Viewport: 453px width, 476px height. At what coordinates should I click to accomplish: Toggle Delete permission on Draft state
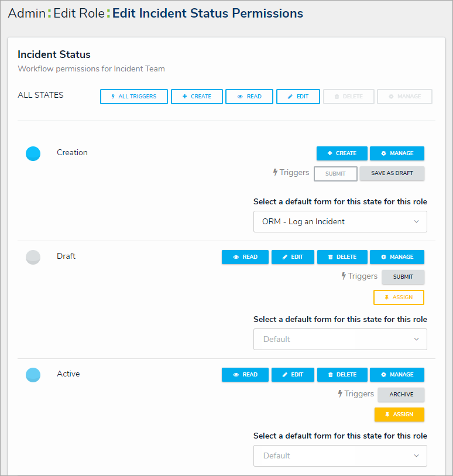coord(342,257)
